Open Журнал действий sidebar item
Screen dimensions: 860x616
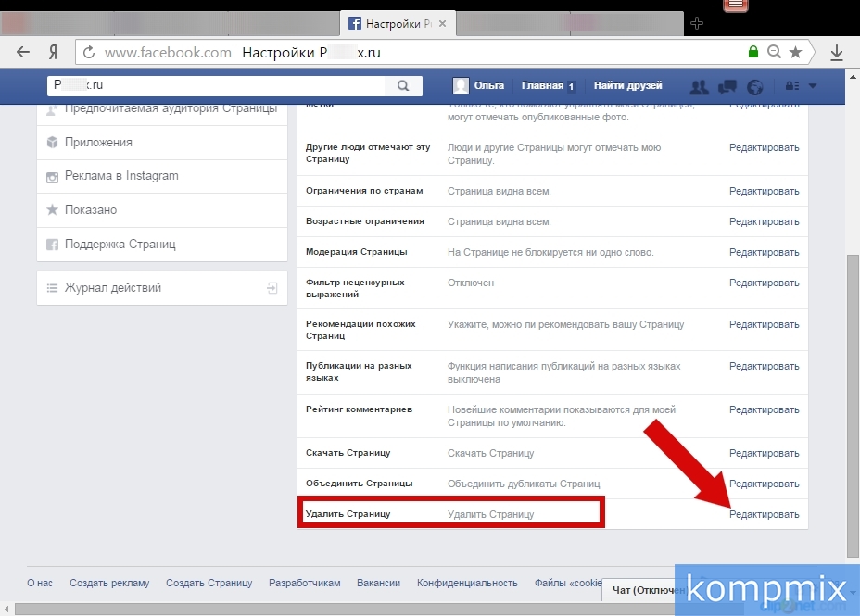point(162,288)
